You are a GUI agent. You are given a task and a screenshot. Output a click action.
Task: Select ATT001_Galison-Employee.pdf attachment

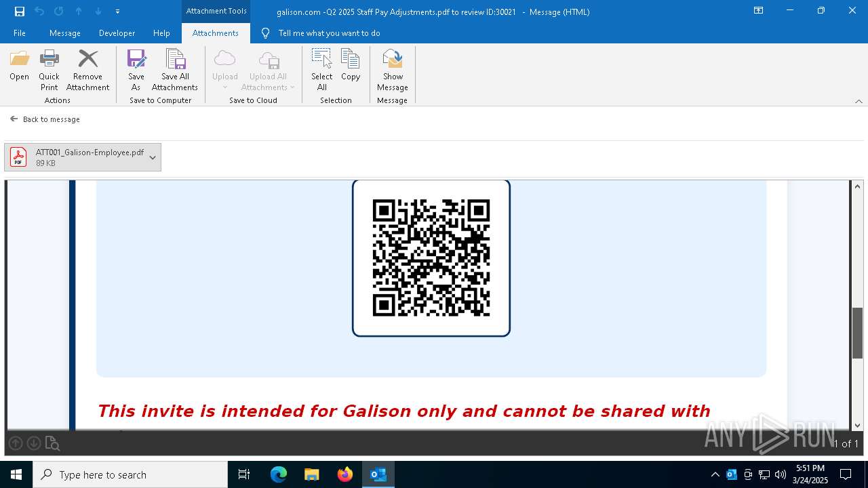pos(83,157)
